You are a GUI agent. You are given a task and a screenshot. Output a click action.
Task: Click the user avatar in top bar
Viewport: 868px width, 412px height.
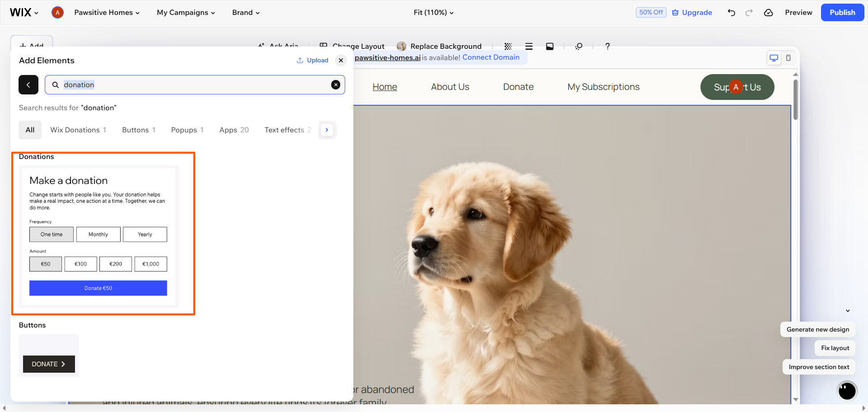(x=57, y=13)
